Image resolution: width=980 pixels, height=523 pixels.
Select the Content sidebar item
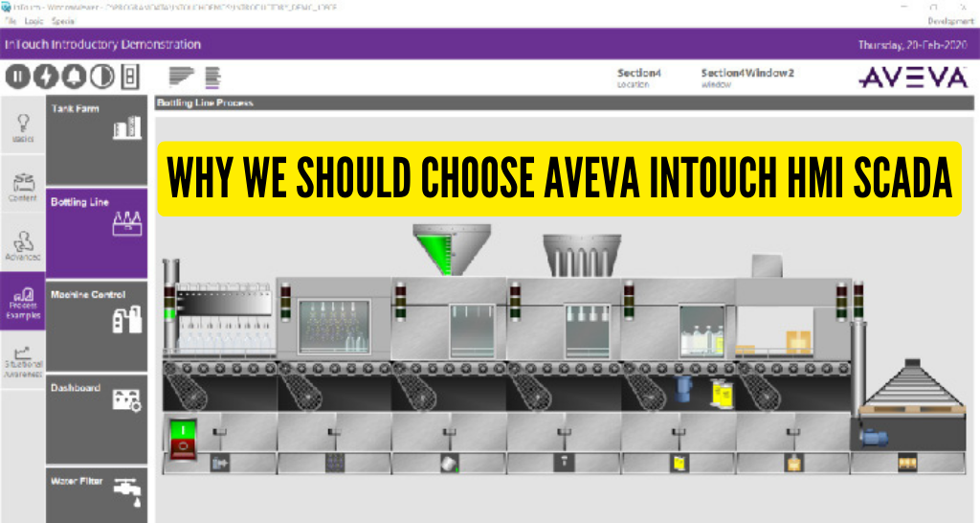pos(23,185)
